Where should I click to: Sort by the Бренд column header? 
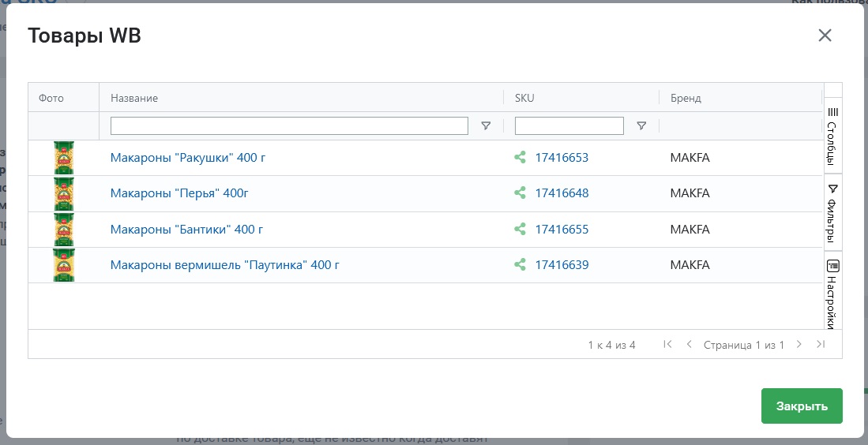[686, 98]
